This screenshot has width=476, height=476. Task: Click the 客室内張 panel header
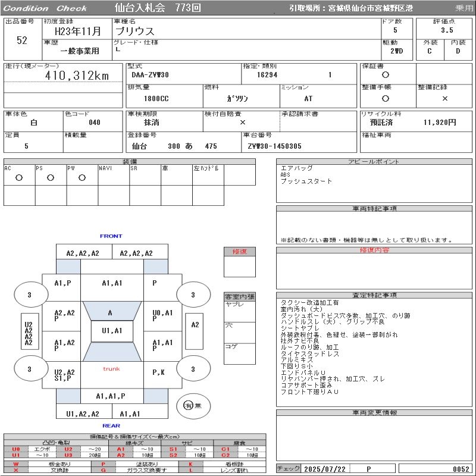[240, 296]
